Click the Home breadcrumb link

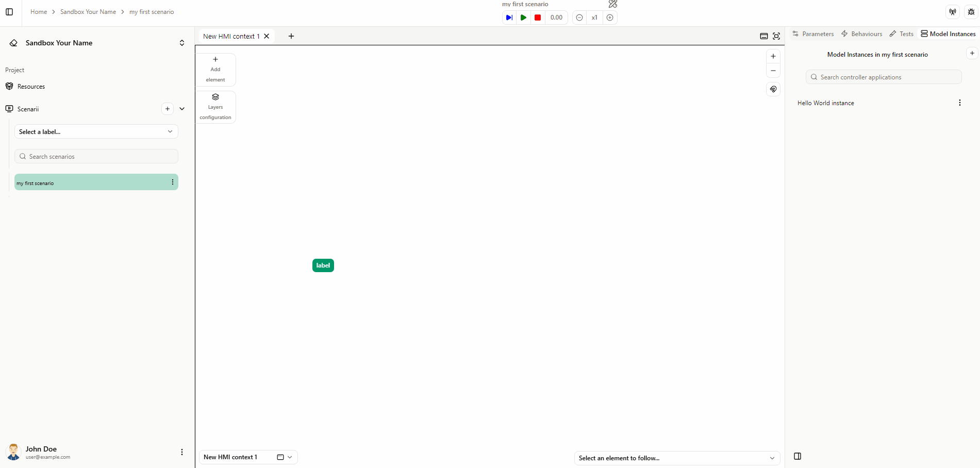tap(39, 12)
